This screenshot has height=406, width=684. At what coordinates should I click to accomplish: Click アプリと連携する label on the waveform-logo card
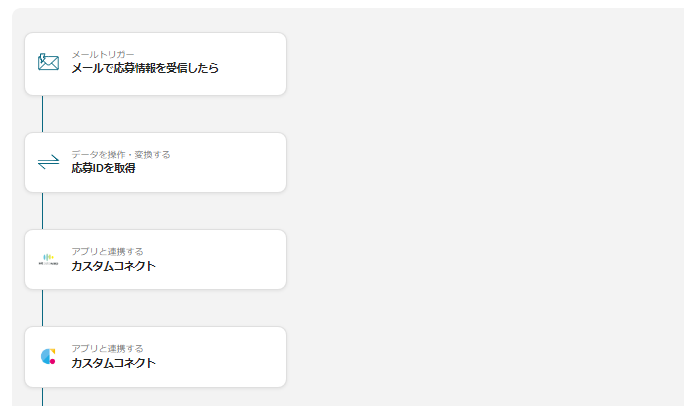click(x=107, y=251)
